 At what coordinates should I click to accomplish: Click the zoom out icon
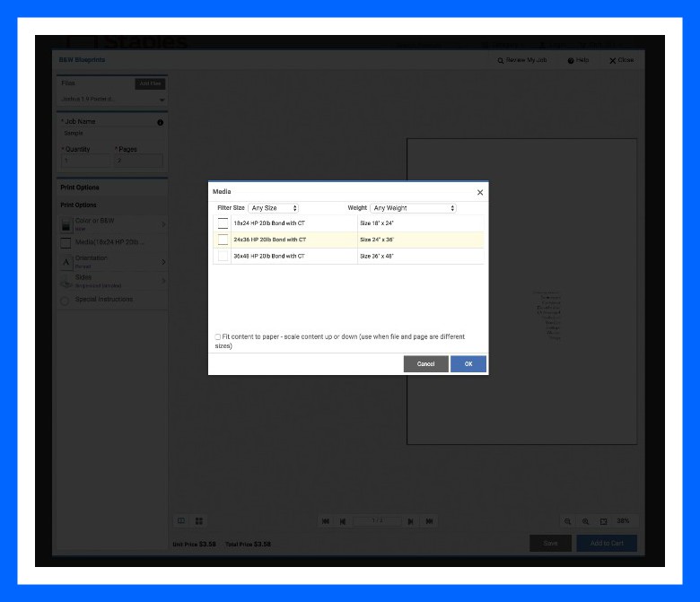click(567, 521)
